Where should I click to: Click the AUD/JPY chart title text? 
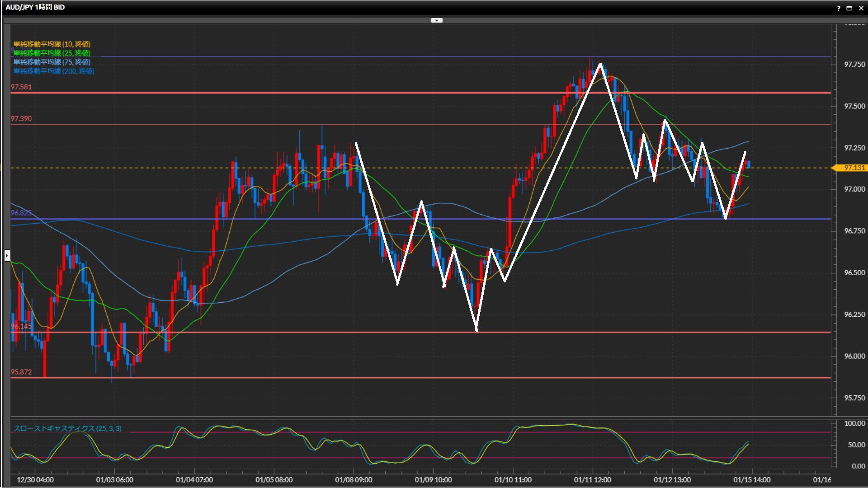coord(35,7)
